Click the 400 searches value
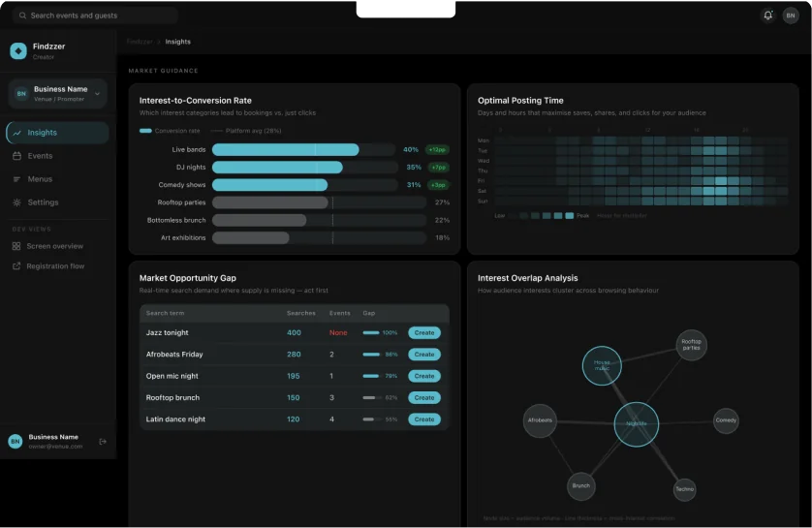 (294, 333)
